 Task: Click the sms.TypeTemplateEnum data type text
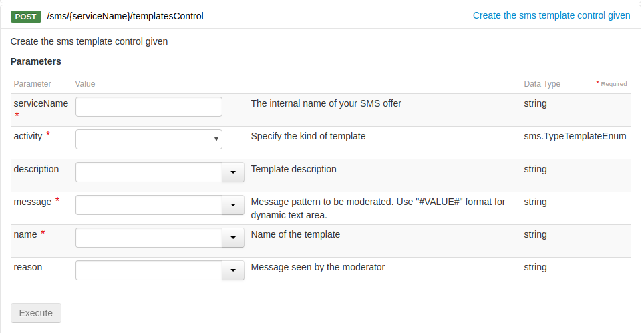[x=575, y=136]
